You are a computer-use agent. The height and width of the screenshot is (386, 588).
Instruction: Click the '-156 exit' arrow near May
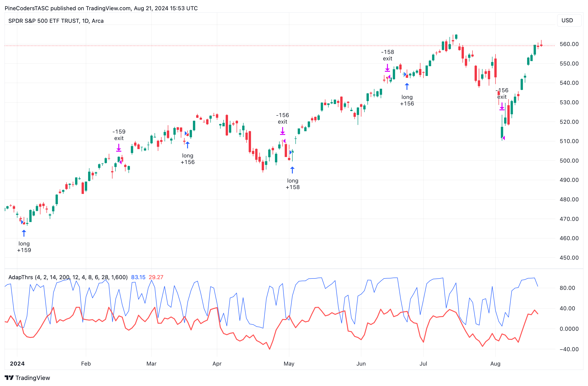coord(283,131)
